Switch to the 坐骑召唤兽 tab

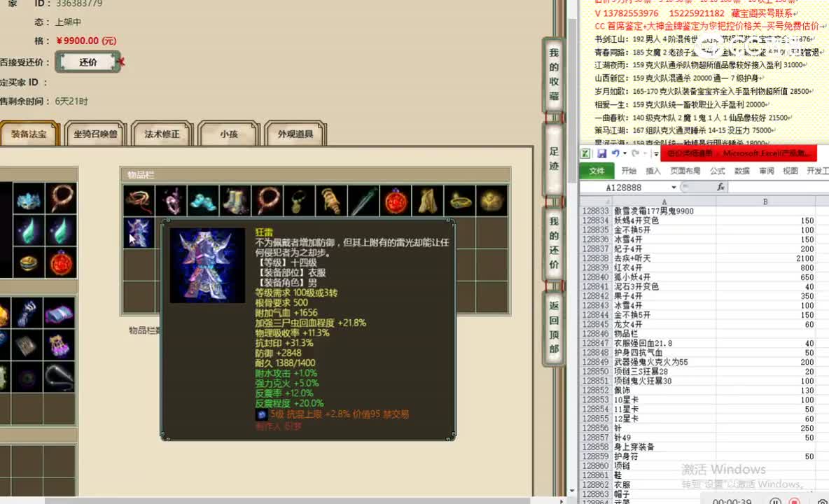96,134
